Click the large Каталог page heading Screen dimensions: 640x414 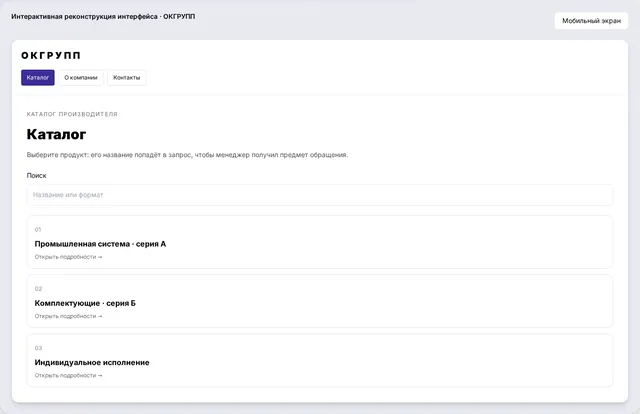tap(56, 134)
